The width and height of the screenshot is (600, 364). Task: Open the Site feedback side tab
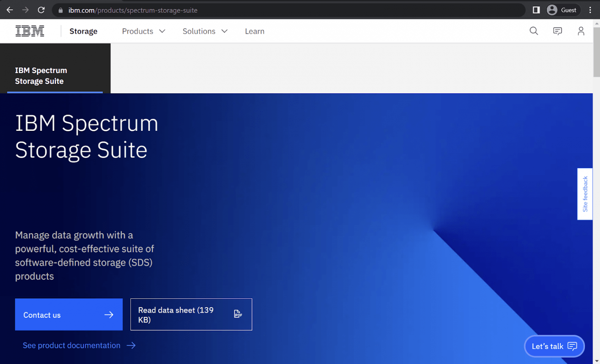(585, 194)
